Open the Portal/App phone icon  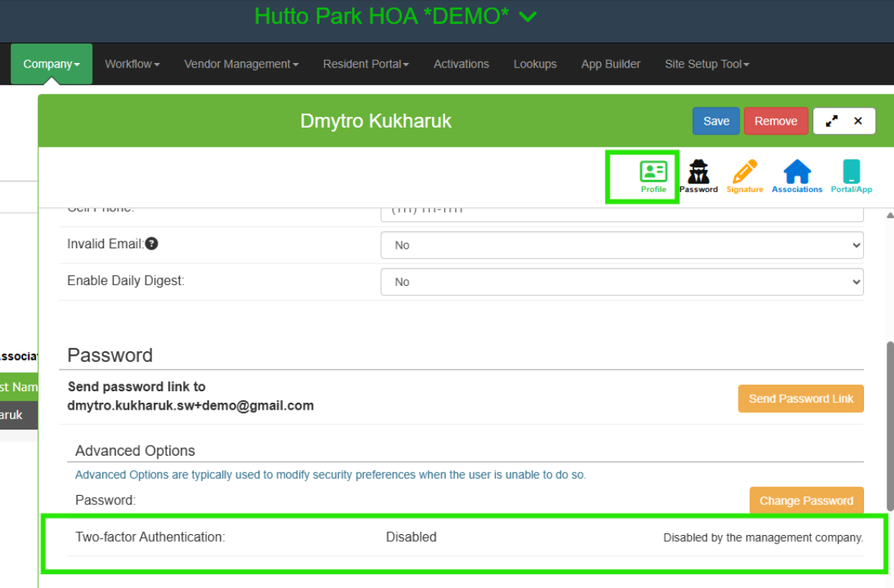tap(851, 176)
